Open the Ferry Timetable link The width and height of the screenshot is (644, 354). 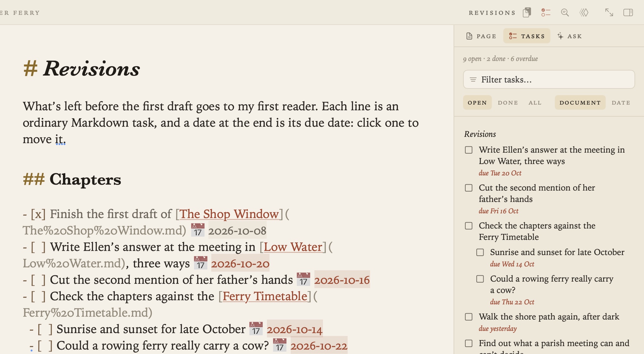coord(265,296)
